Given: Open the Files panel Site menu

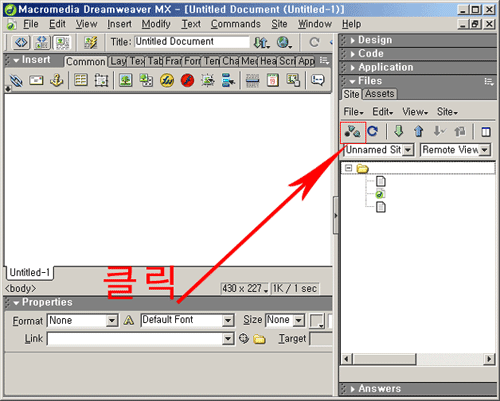Looking at the screenshot, I should pyautogui.click(x=447, y=112).
